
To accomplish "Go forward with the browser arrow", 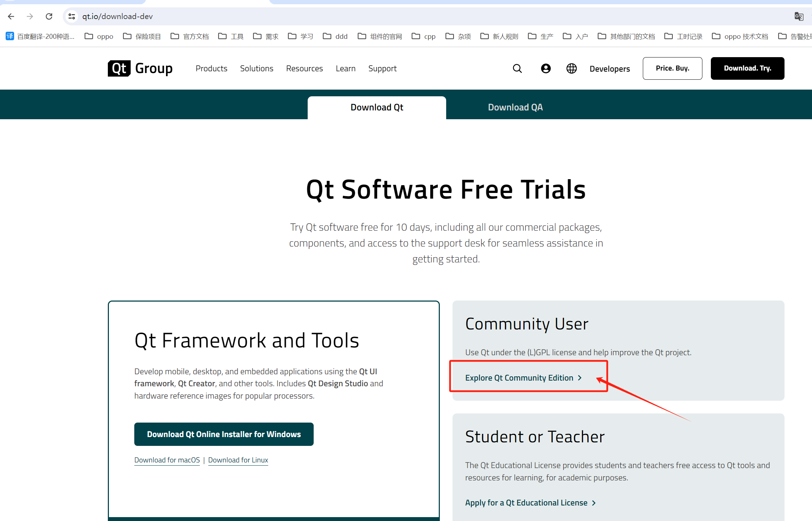I will click(x=30, y=16).
